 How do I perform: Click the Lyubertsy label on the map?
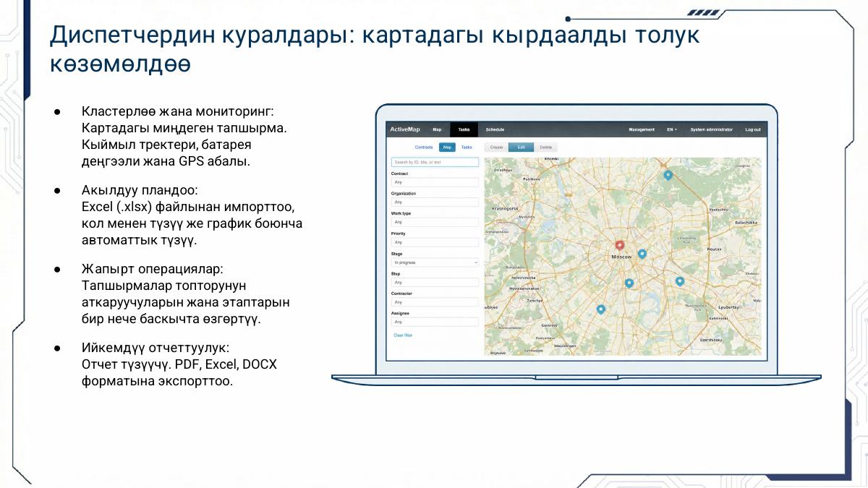pos(728,307)
